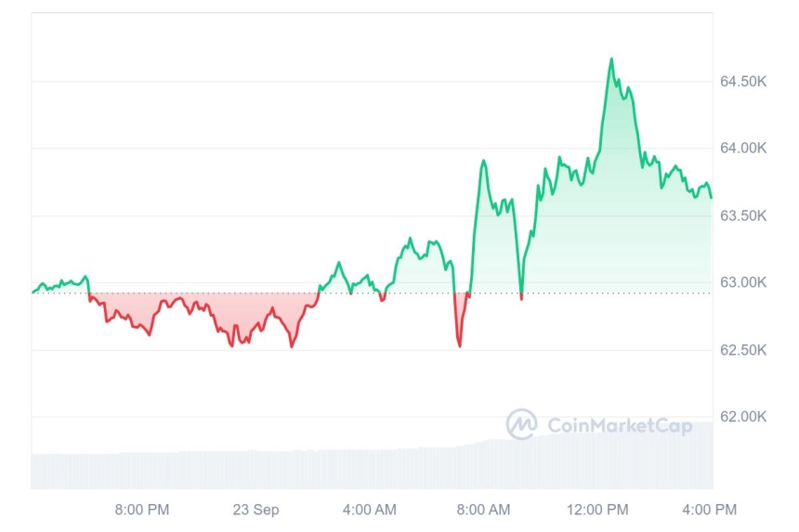Select the 8:00 PM time axis label

[141, 510]
